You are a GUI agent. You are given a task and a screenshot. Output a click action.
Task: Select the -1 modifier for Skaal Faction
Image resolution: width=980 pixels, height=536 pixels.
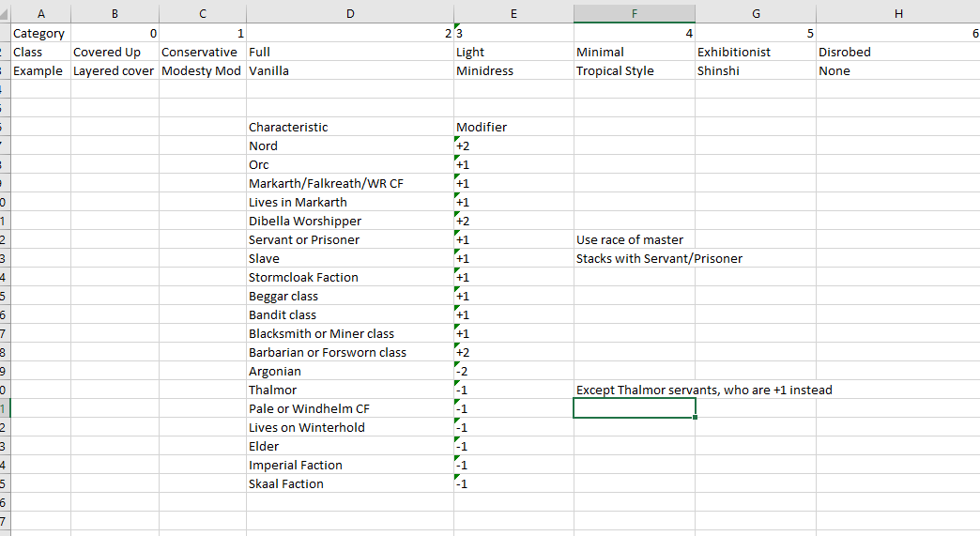point(513,482)
